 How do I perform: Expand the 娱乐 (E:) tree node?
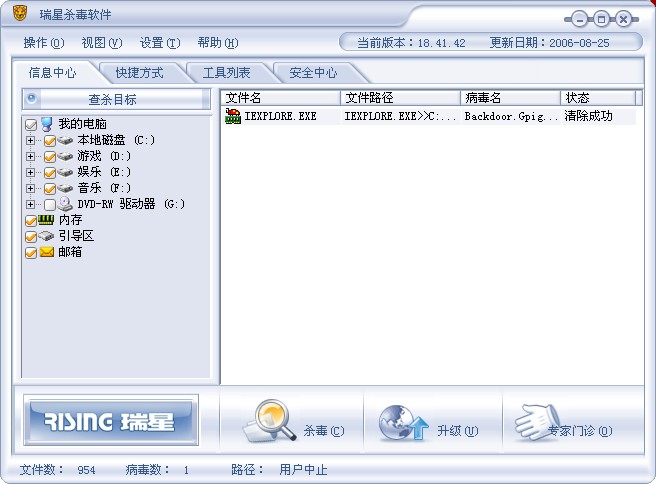pos(30,172)
